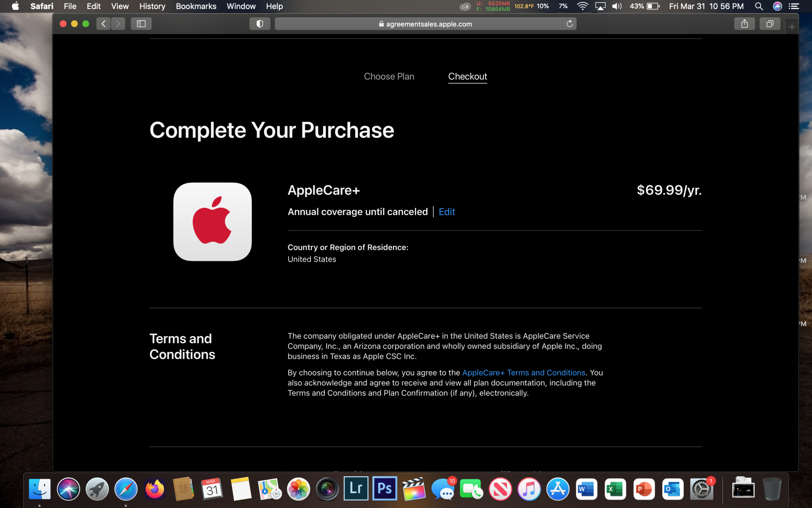
Task: Open Spotlight search magnifier icon
Action: coord(758,6)
